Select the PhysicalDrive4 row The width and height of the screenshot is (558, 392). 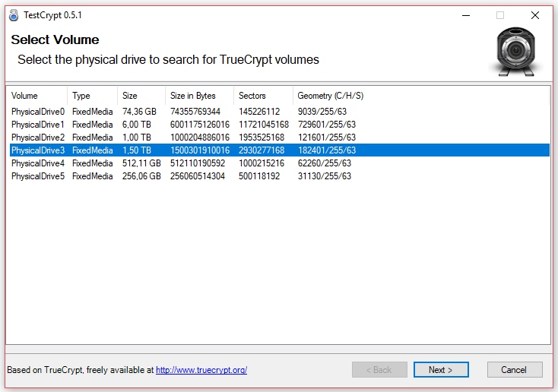279,163
